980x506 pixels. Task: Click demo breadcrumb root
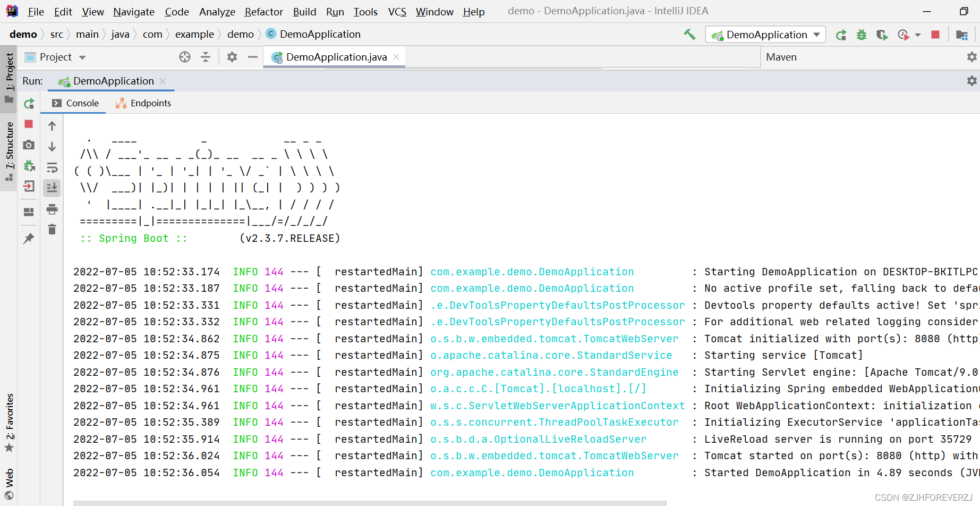click(x=23, y=34)
